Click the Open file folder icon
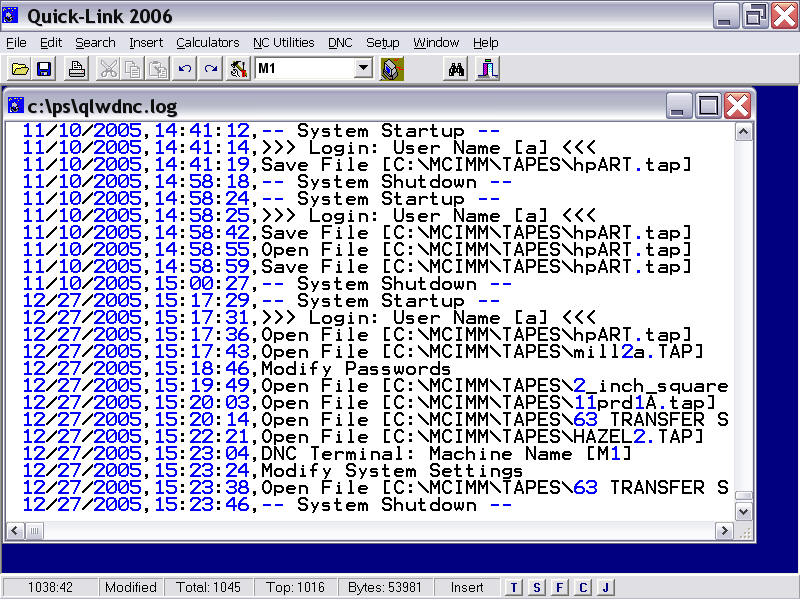Viewport: 800px width, 600px height. (20, 69)
